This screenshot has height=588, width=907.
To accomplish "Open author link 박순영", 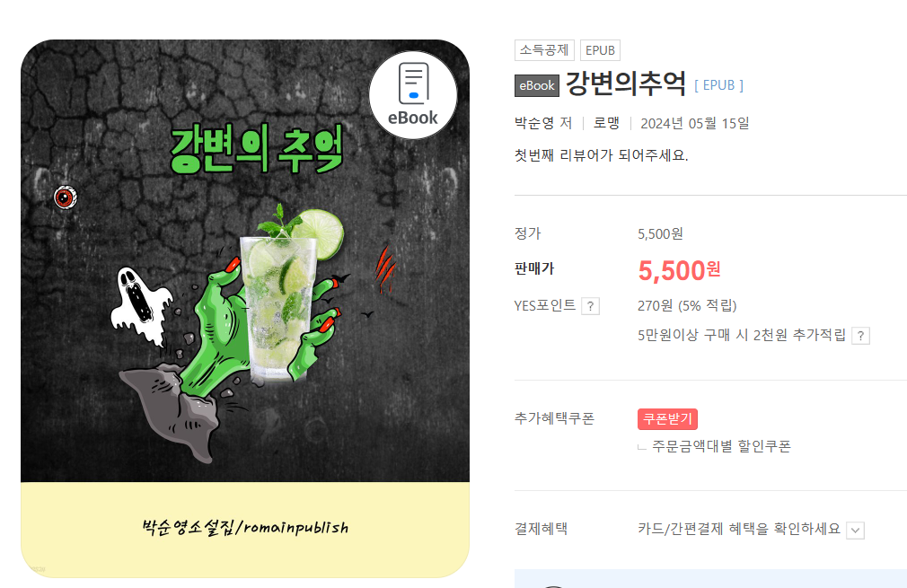I will (x=534, y=123).
